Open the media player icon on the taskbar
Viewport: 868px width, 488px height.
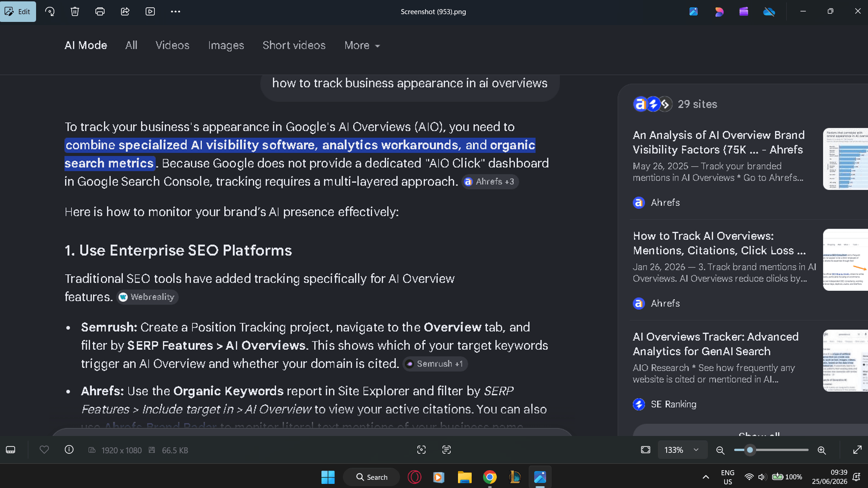(x=439, y=477)
